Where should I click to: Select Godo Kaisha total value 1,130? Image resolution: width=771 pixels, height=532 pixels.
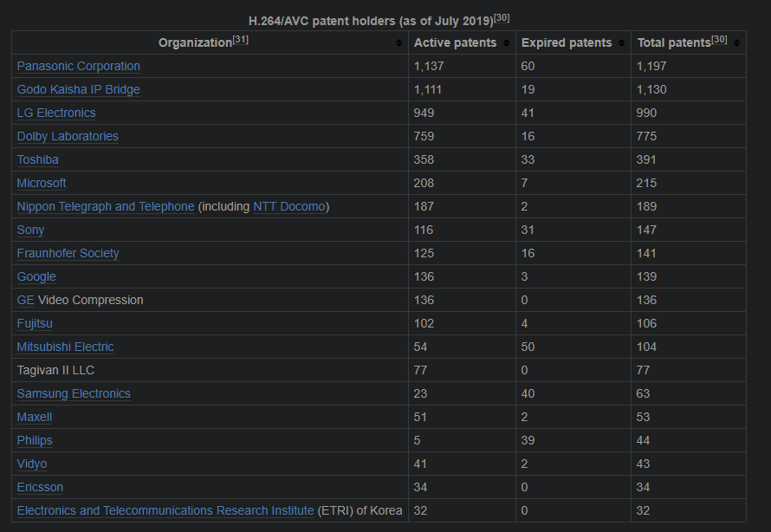[x=651, y=89]
